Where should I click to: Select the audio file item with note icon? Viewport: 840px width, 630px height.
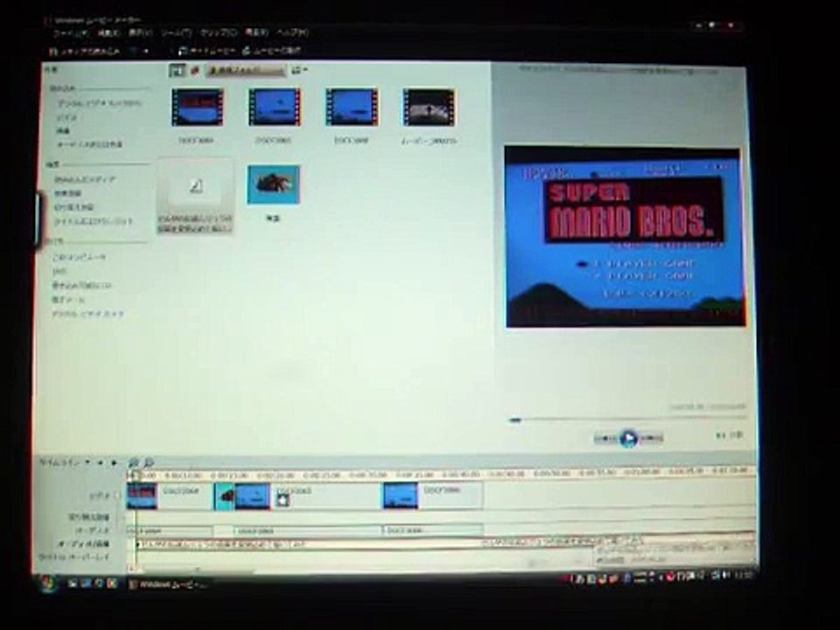click(x=195, y=196)
